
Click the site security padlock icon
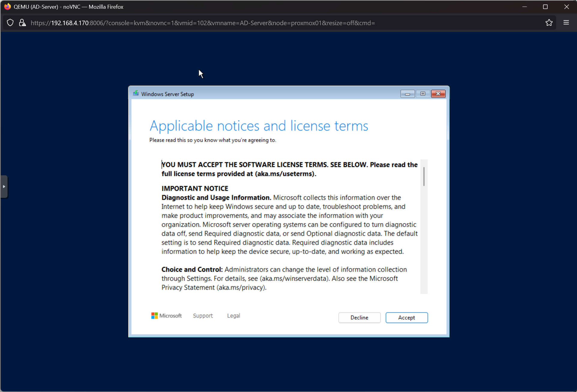(x=22, y=23)
